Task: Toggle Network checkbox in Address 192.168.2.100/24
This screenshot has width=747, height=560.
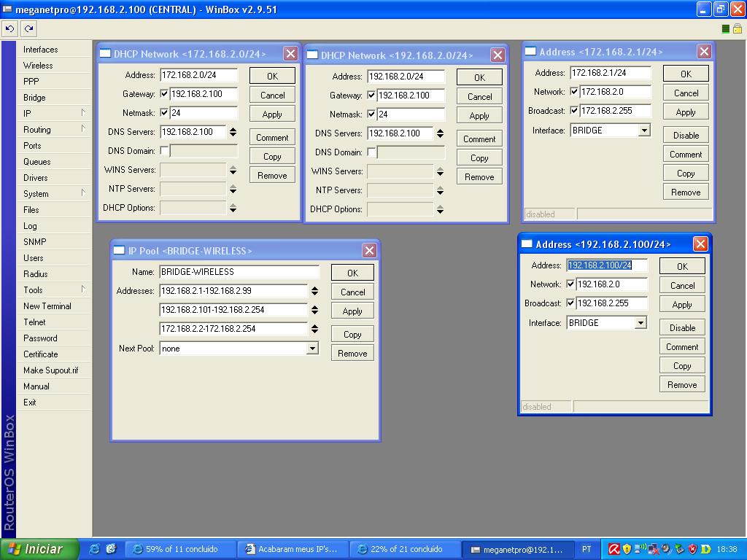Action: pyautogui.click(x=570, y=284)
